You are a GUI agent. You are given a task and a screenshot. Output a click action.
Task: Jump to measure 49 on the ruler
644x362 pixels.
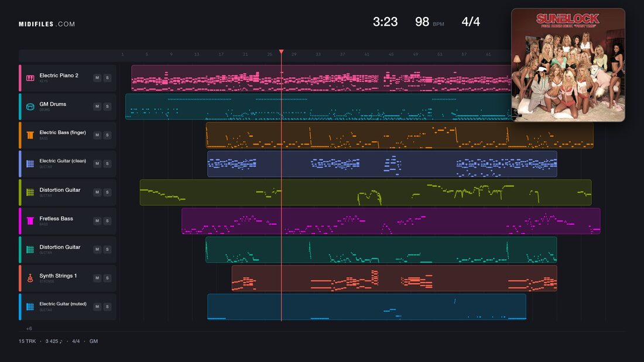point(416,54)
